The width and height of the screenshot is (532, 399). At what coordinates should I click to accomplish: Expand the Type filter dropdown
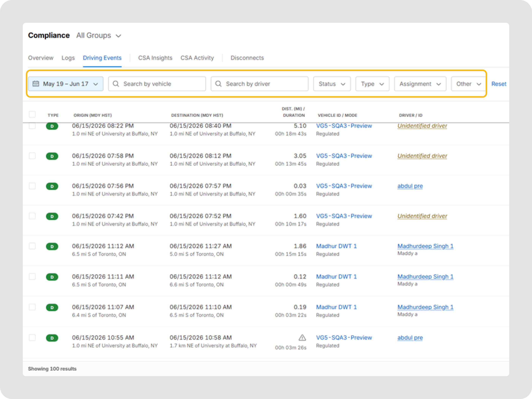point(372,84)
